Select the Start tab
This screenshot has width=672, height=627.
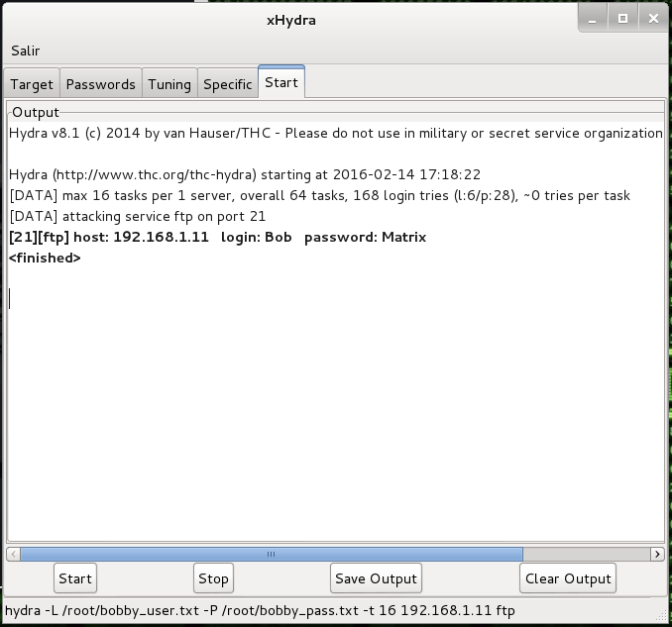click(x=281, y=82)
